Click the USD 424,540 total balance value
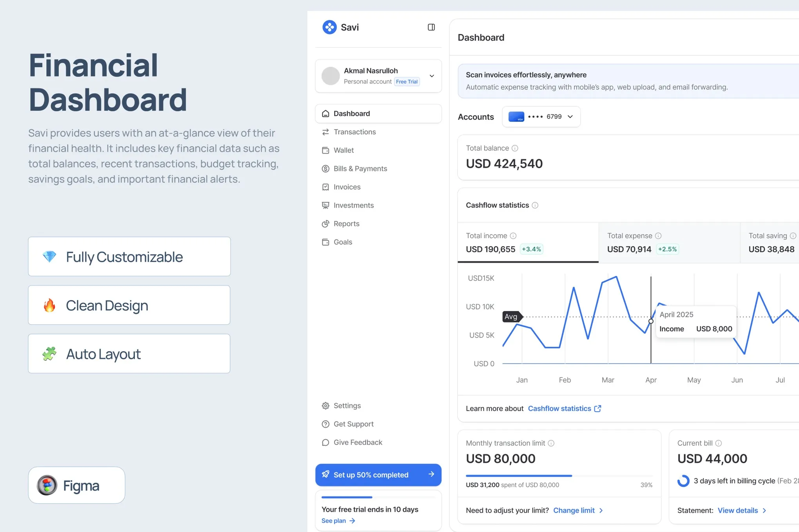 (504, 164)
